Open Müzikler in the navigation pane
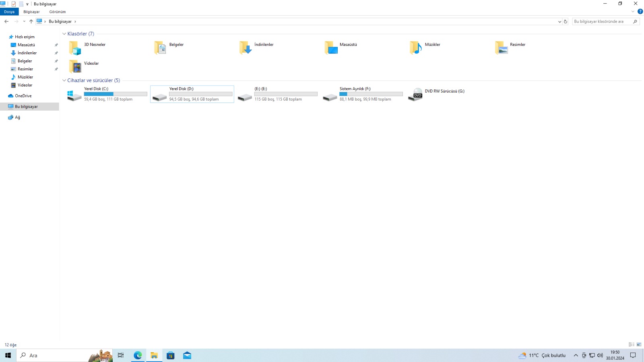The width and height of the screenshot is (644, 362). coord(25,77)
